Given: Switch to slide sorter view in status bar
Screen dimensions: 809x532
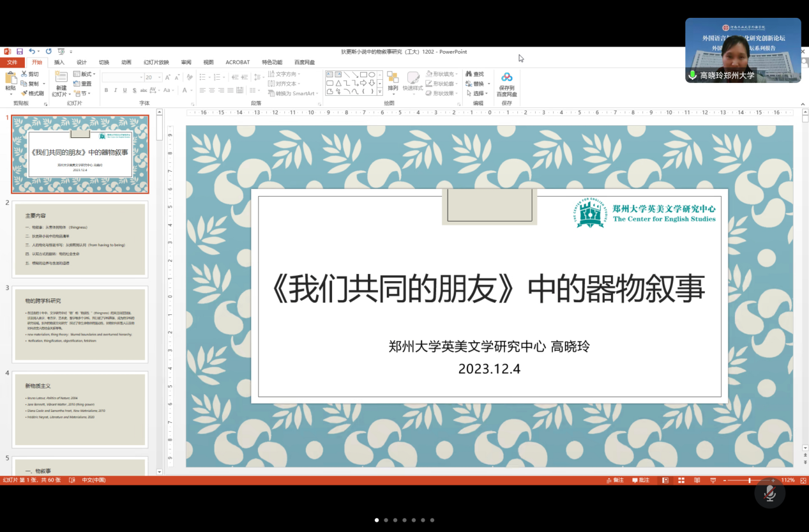Looking at the screenshot, I should [x=681, y=480].
